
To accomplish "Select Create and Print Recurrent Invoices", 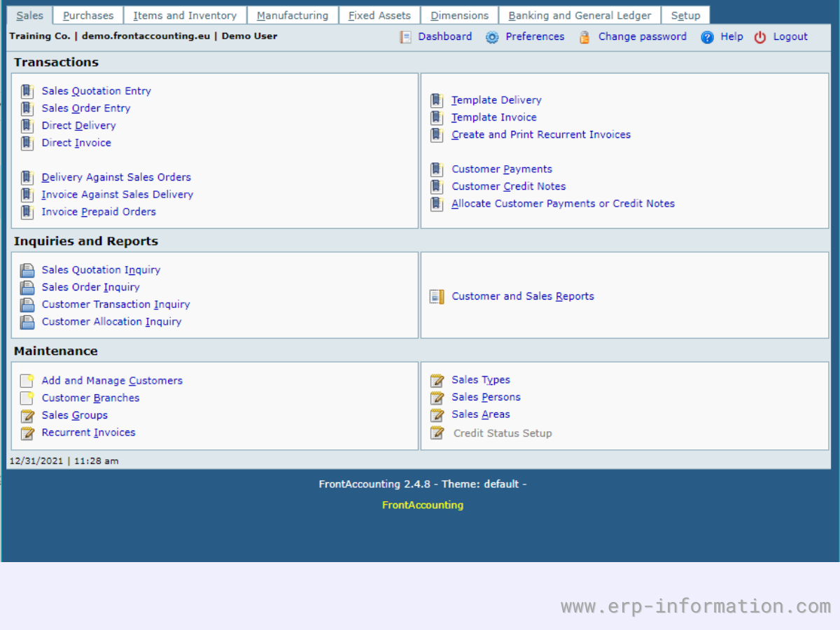I will pyautogui.click(x=541, y=134).
